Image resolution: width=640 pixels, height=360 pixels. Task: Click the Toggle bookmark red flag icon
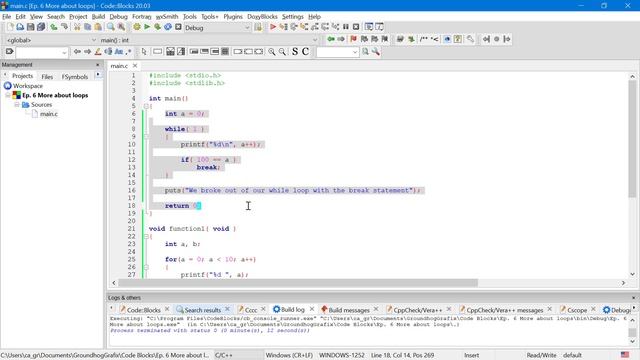coord(353,39)
